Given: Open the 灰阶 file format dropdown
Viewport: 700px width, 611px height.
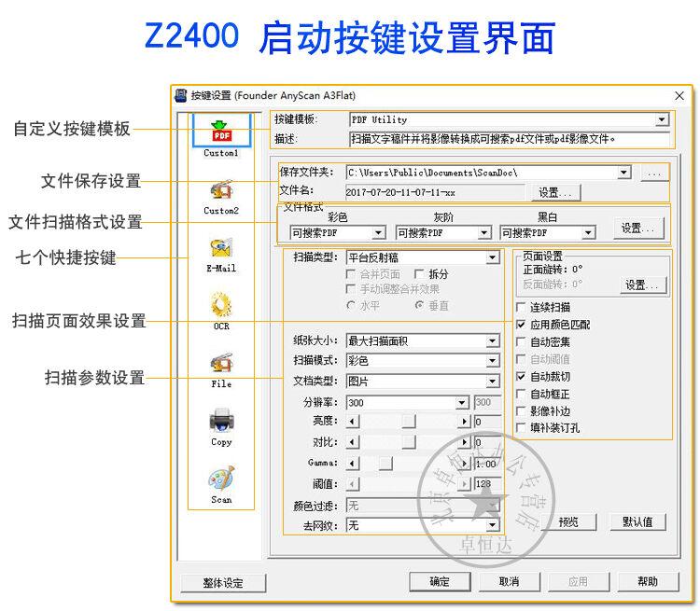Looking at the screenshot, I should [x=483, y=232].
